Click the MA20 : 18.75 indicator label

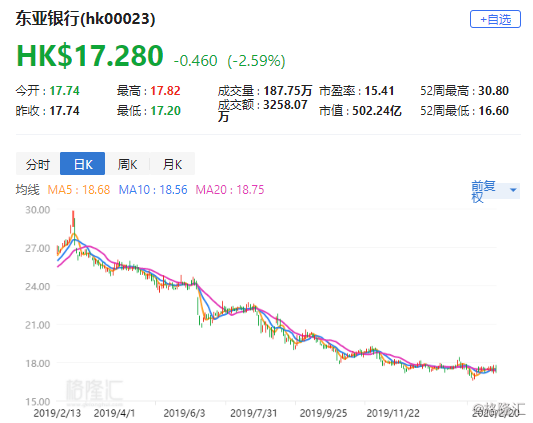point(230,190)
